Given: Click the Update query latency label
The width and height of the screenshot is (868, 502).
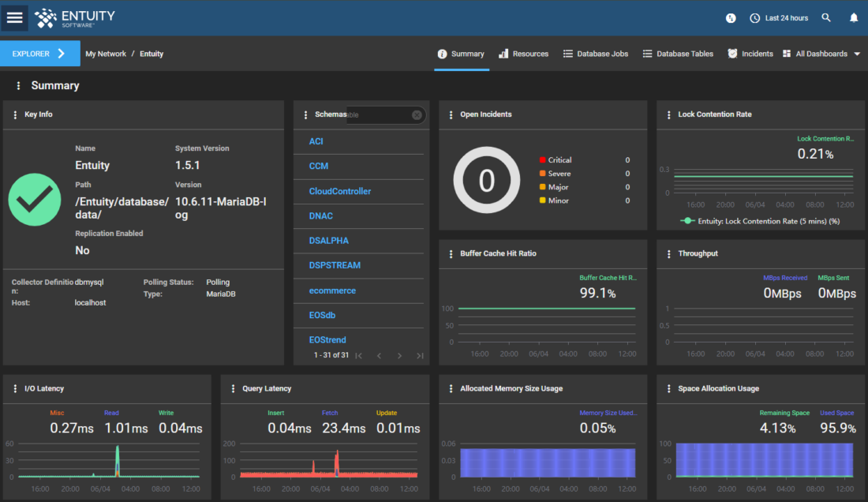Looking at the screenshot, I should click(387, 413).
